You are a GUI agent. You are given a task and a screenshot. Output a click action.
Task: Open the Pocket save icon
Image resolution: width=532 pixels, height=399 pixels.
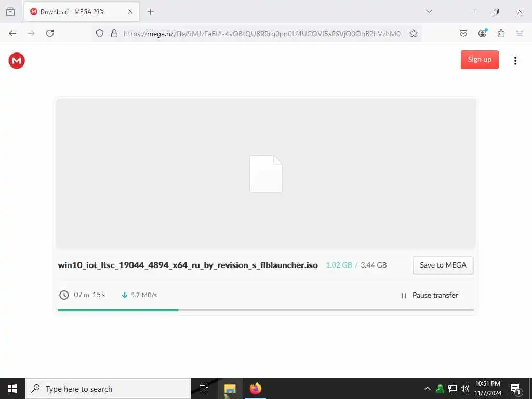click(463, 33)
